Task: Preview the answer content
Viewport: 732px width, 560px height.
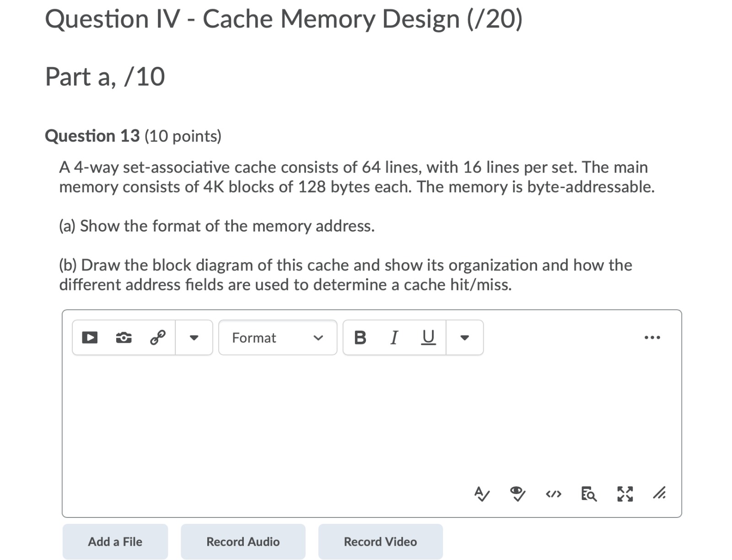Action: click(x=589, y=495)
